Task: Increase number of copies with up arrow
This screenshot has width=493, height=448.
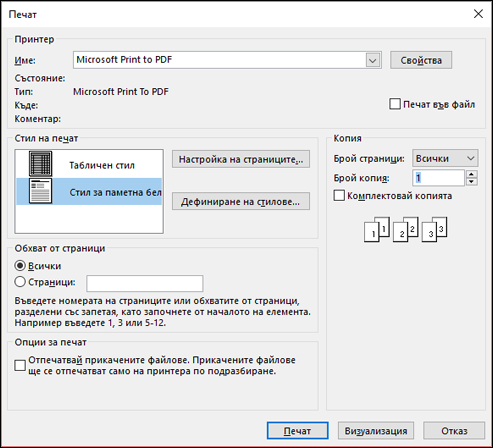Action: click(x=471, y=174)
